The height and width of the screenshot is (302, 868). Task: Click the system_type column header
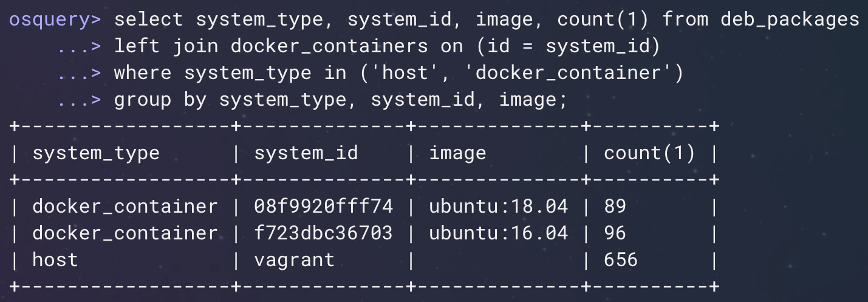(x=96, y=153)
